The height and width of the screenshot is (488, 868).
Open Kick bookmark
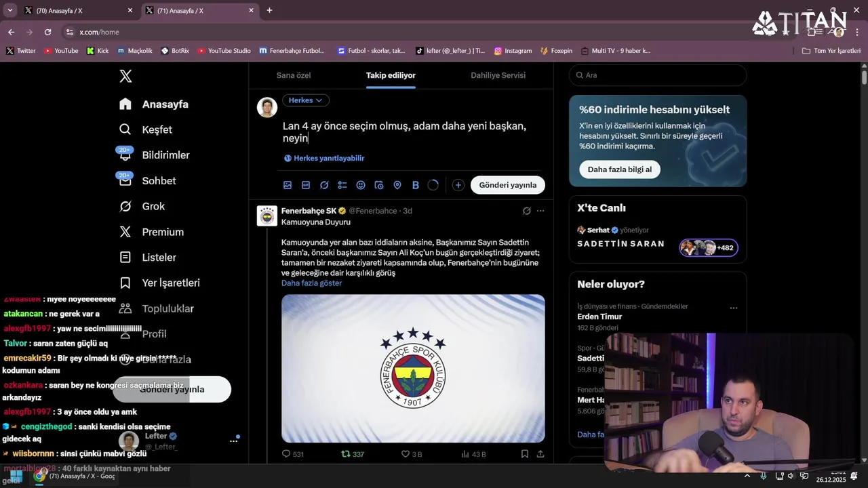[98, 51]
